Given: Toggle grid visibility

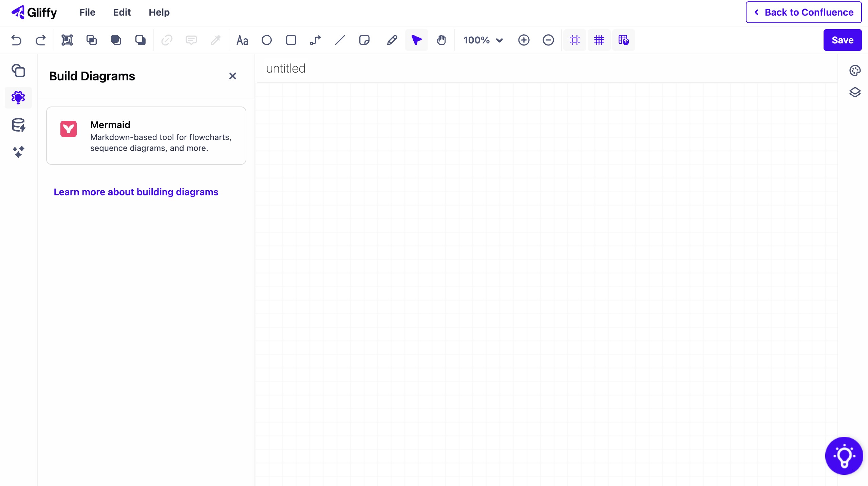Looking at the screenshot, I should pos(599,40).
